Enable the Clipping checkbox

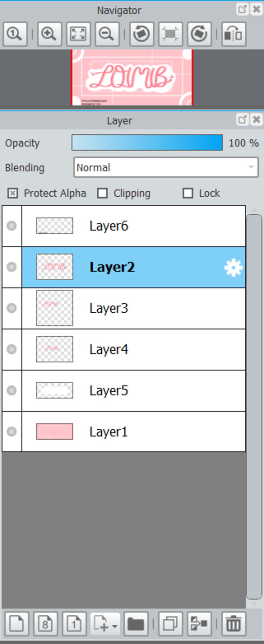click(x=102, y=193)
